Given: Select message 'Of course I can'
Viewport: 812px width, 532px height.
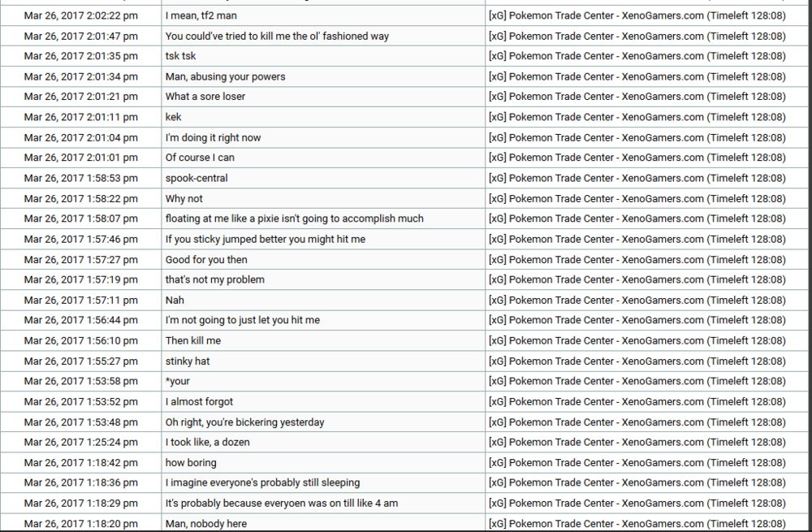Looking at the screenshot, I should (x=200, y=158).
